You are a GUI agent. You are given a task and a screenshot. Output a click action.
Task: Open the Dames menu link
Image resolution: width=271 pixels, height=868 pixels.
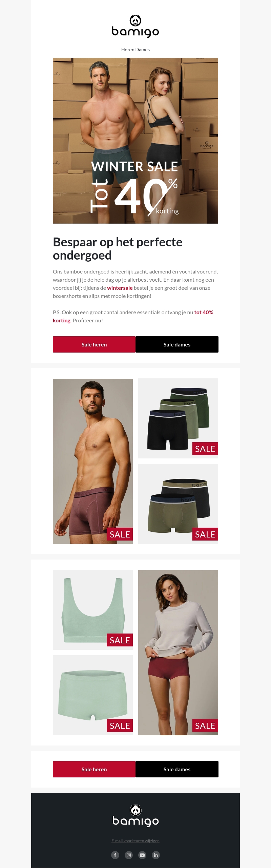[143, 50]
